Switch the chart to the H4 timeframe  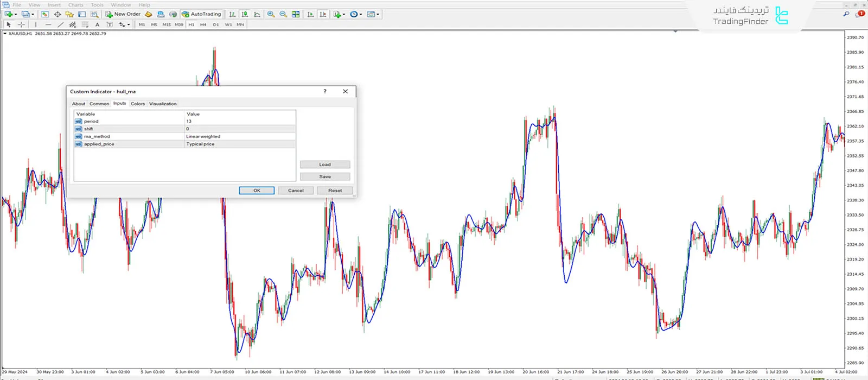[x=203, y=24]
